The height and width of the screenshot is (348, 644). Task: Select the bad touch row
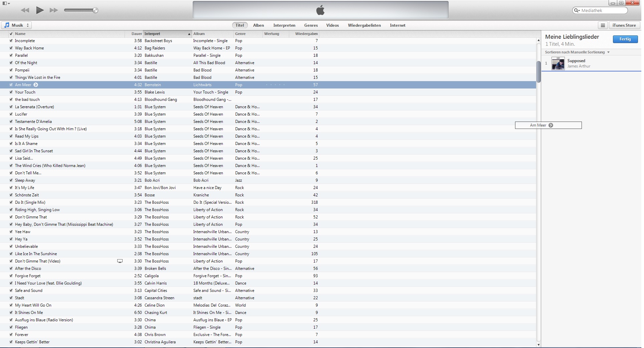click(268, 100)
